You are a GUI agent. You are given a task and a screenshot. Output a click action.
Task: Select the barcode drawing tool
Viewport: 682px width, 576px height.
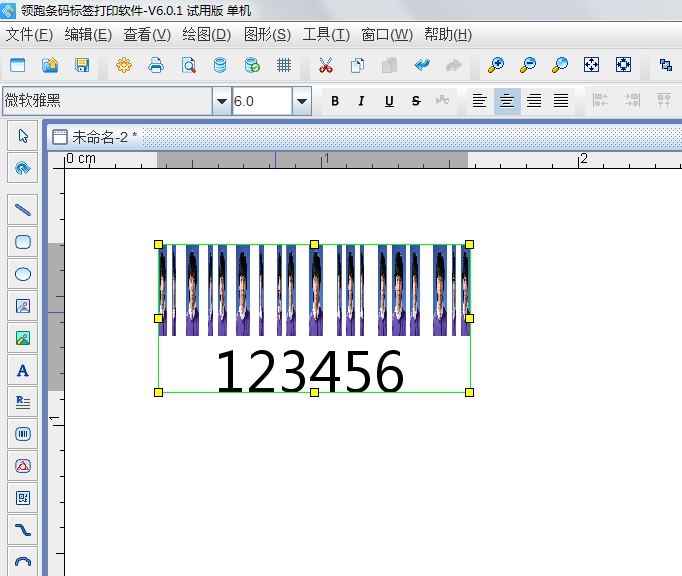(23, 434)
